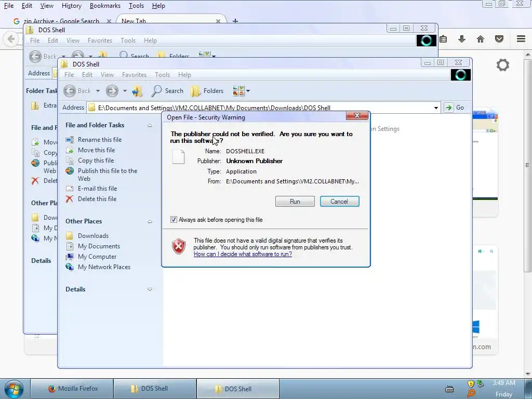The width and height of the screenshot is (532, 399).
Task: Click the Firefox back arrow button
Action: pyautogui.click(x=11, y=39)
